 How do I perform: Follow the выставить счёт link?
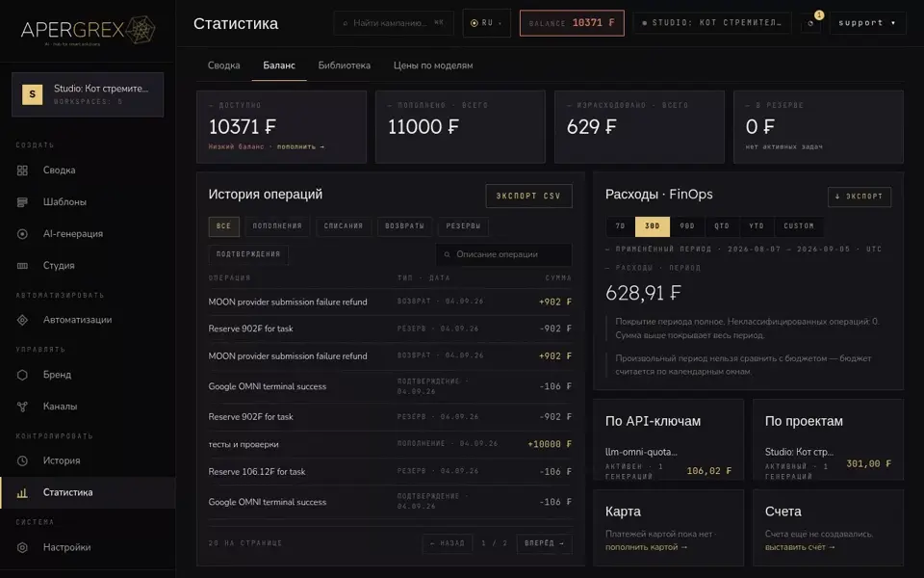(800, 547)
